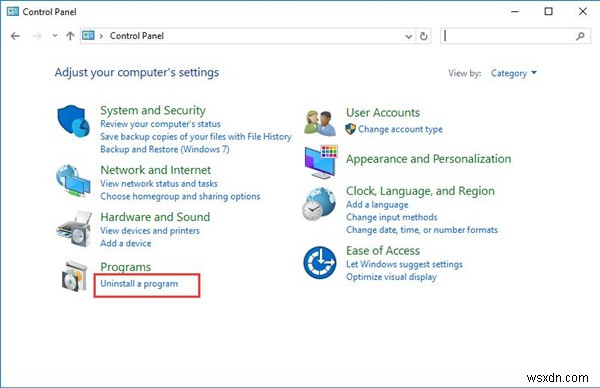Click the Programs disc box icon
The width and height of the screenshot is (600, 388).
coord(75,276)
